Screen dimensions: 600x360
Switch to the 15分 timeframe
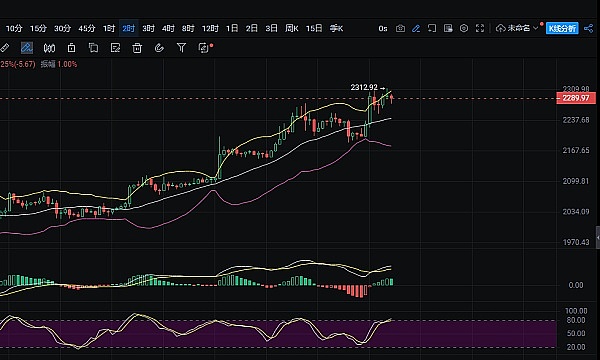point(38,28)
